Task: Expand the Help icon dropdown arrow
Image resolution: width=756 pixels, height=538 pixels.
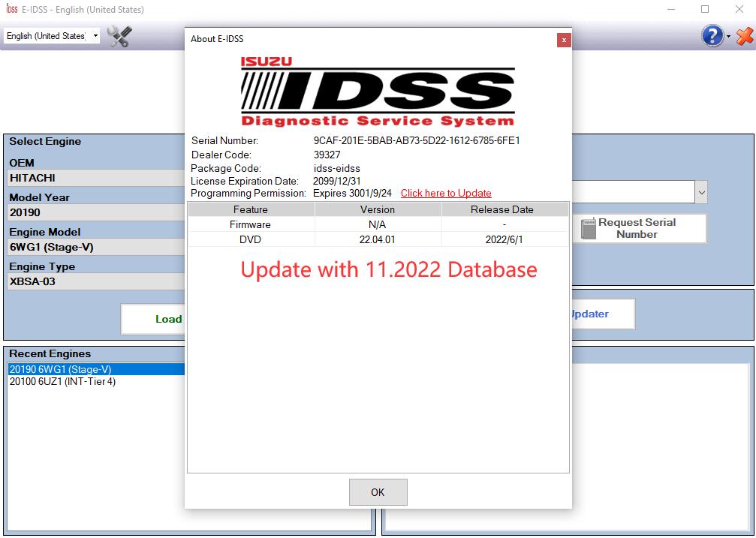Action: [728, 37]
